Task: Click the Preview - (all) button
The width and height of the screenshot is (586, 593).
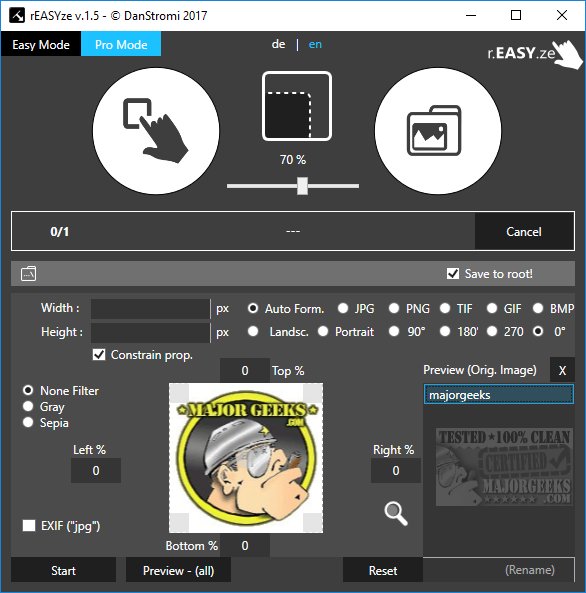Action: click(178, 570)
